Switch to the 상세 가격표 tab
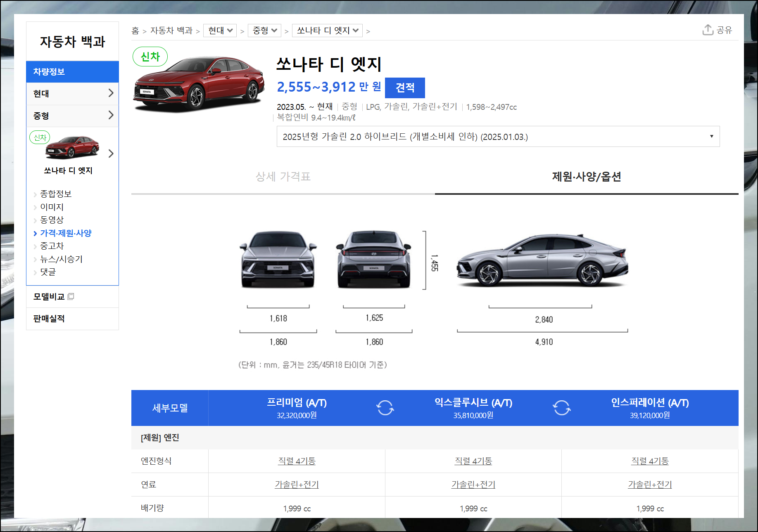The width and height of the screenshot is (758, 532). (x=283, y=177)
